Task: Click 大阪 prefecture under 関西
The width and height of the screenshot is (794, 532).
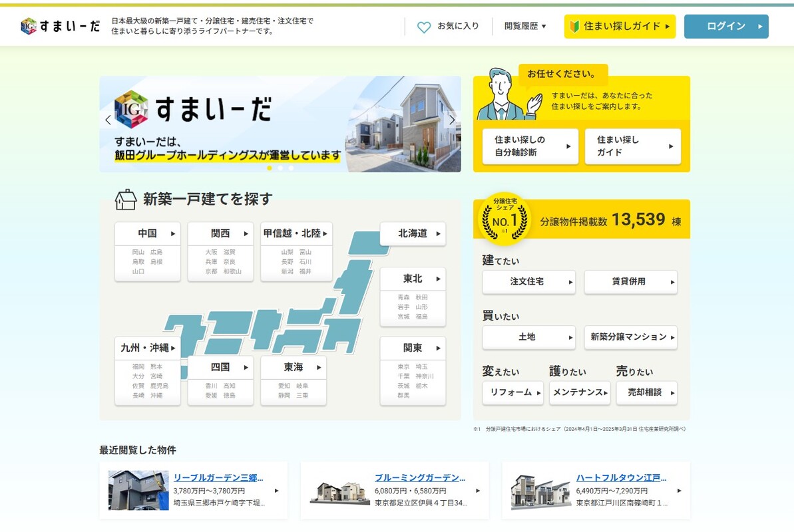Action: coord(211,252)
